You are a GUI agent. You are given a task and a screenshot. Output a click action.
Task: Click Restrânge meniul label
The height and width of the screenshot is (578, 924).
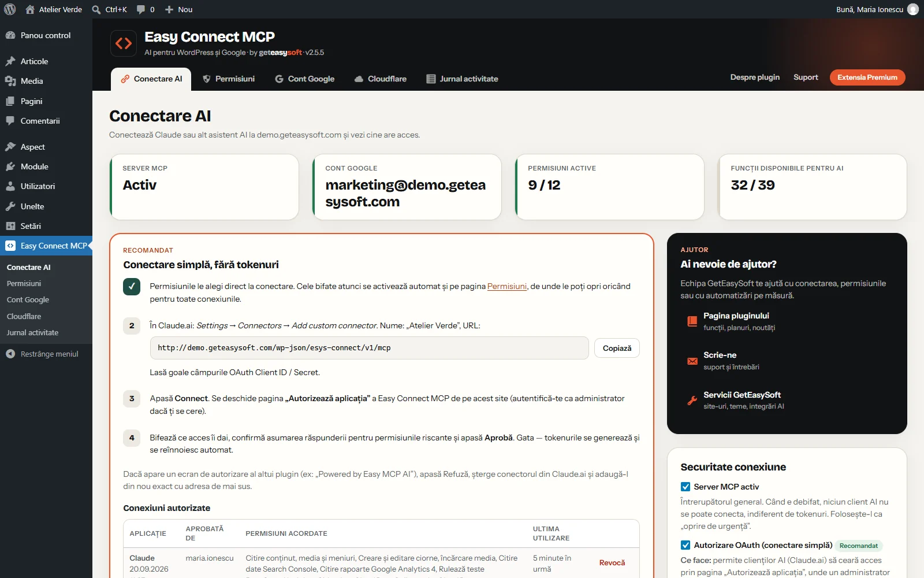tap(50, 354)
